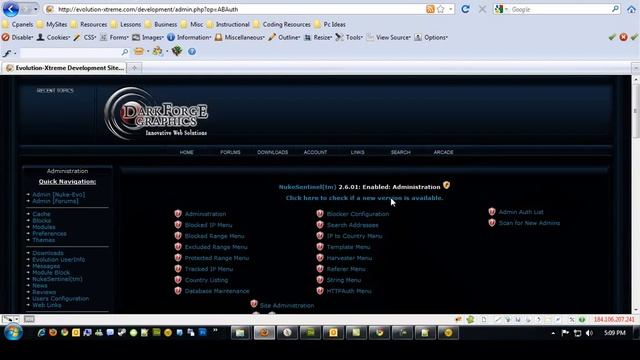Open the Cpanels bookmark folder
This screenshot has height=360, width=640.
click(x=18, y=24)
